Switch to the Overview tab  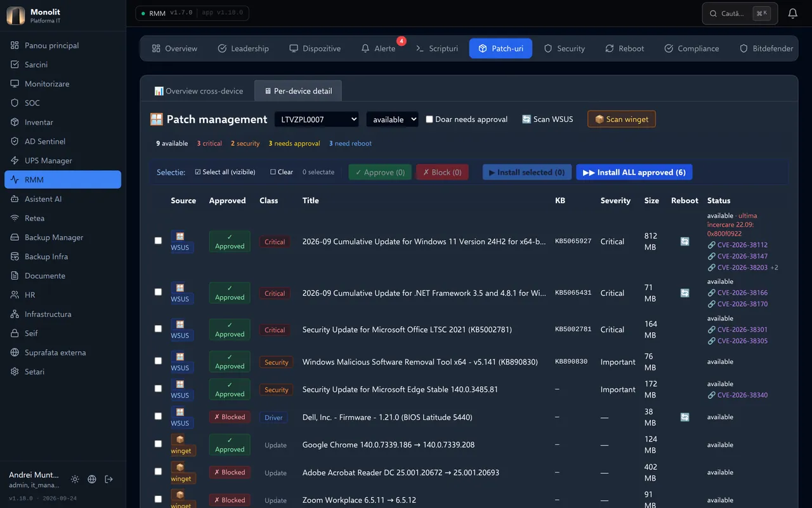(x=174, y=48)
